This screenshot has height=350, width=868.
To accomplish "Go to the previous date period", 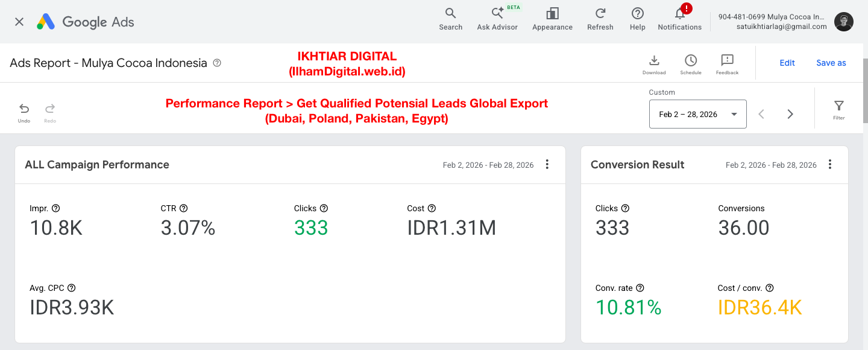I will coord(761,114).
